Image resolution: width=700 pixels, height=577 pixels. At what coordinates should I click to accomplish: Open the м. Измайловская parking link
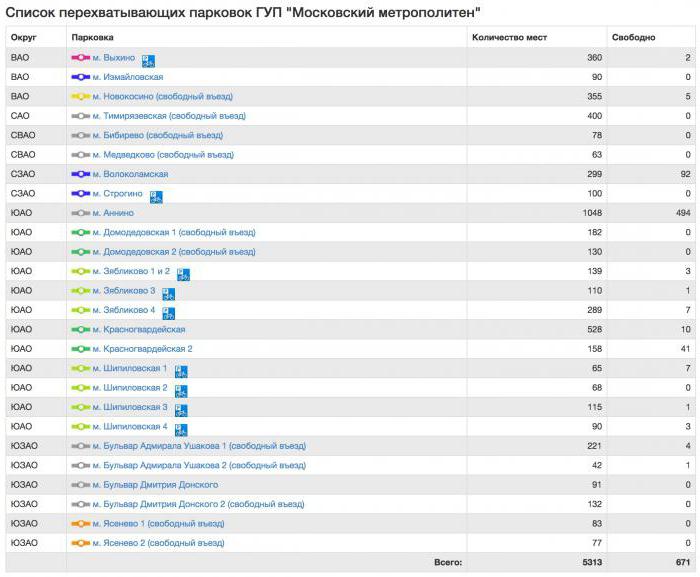point(127,77)
